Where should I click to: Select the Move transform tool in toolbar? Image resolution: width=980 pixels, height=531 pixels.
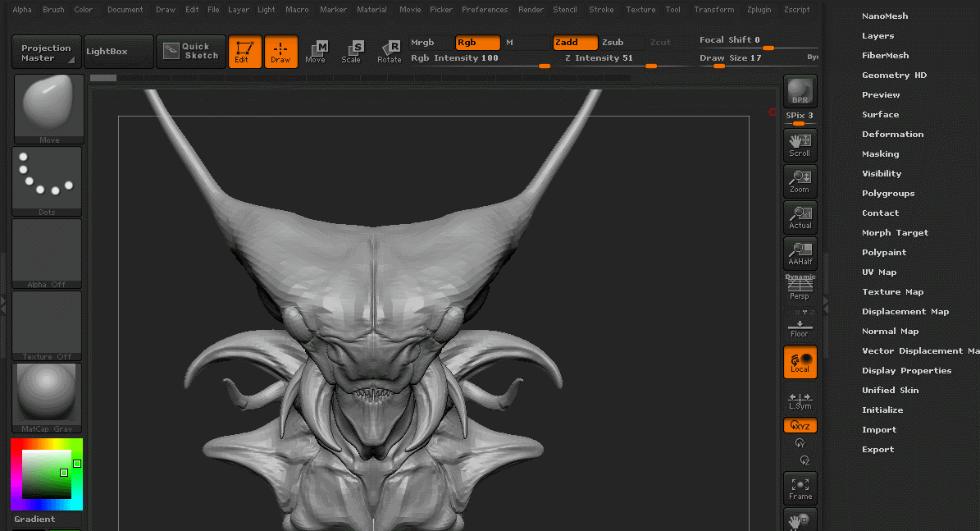coord(316,51)
